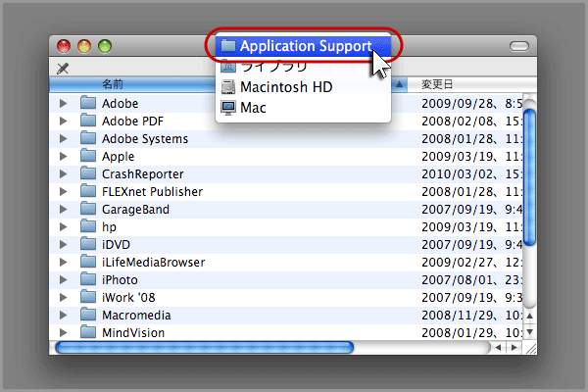Expand the Adobe PDF folder triangle
588x392 pixels.
(63, 121)
